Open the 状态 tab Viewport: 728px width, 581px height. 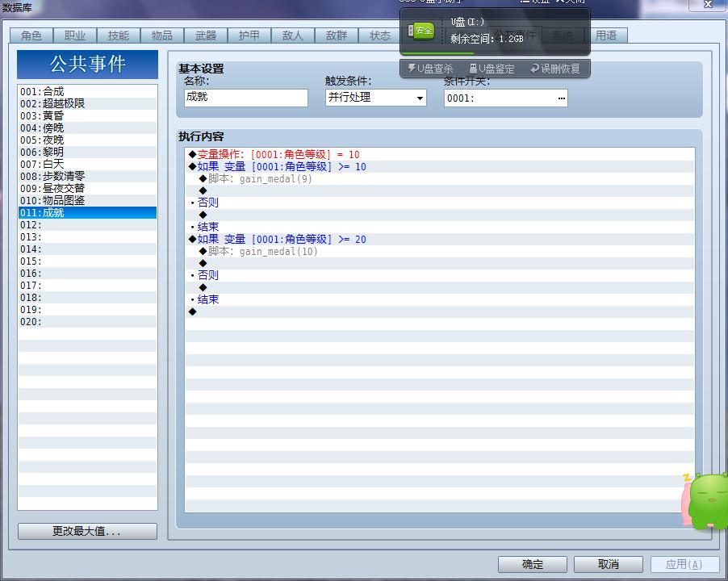coord(379,36)
